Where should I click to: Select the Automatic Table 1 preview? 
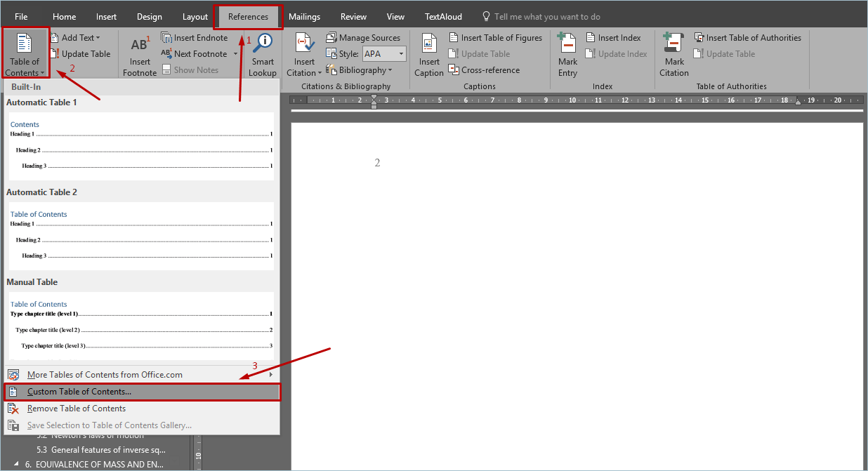point(140,145)
